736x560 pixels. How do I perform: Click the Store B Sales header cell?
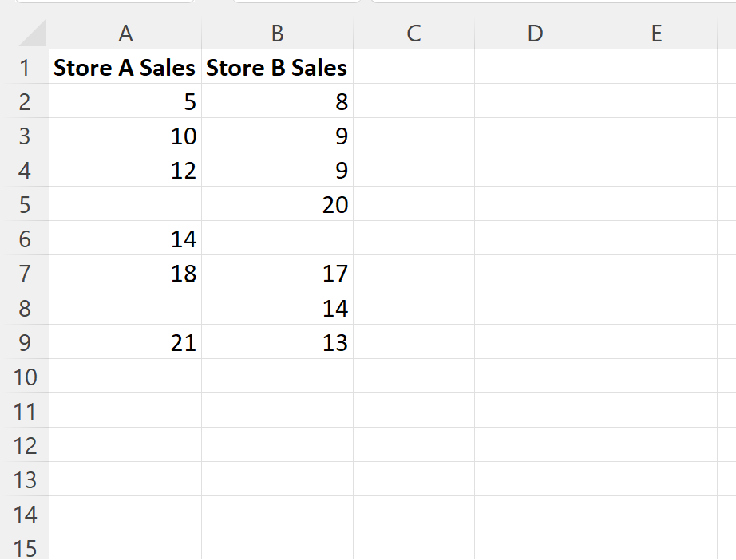pos(277,66)
